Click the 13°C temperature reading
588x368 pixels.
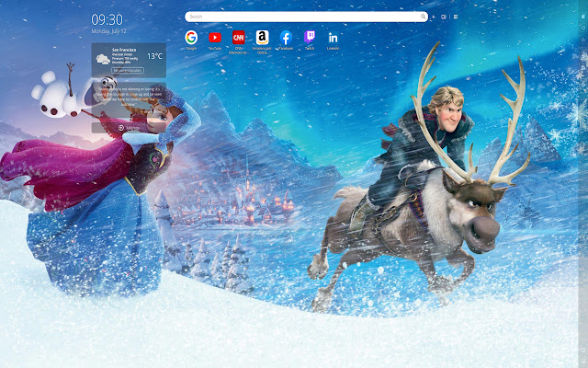click(154, 56)
